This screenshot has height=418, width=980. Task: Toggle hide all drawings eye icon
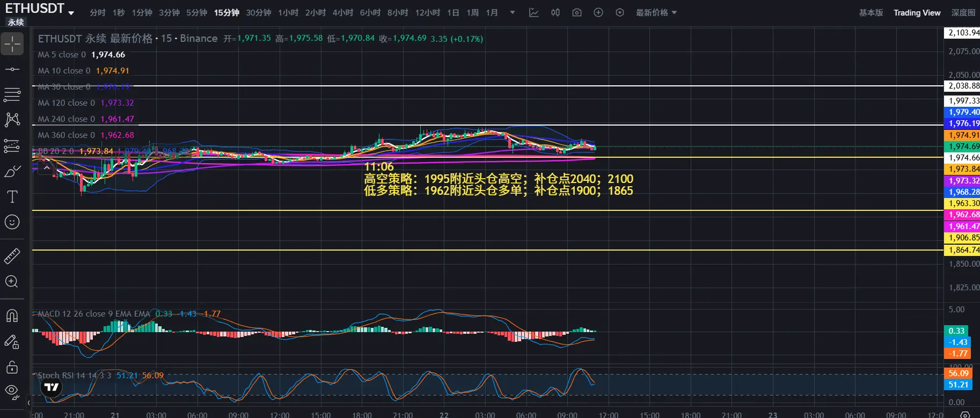click(12, 392)
